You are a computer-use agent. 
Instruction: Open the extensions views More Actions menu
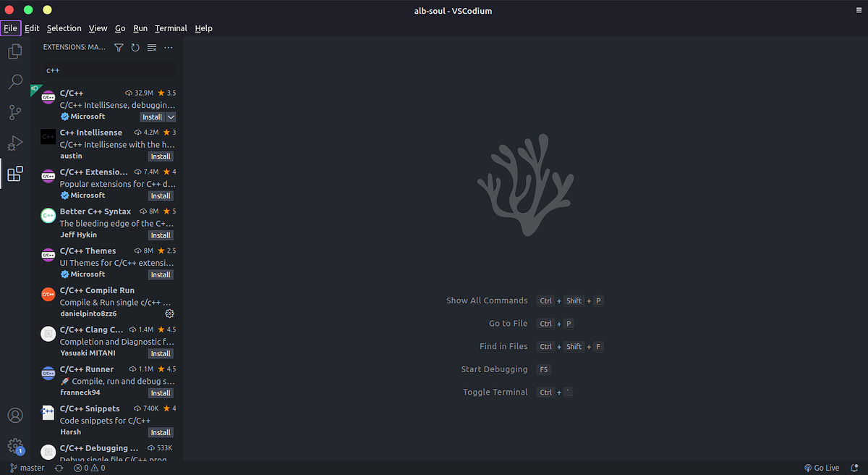click(x=169, y=47)
